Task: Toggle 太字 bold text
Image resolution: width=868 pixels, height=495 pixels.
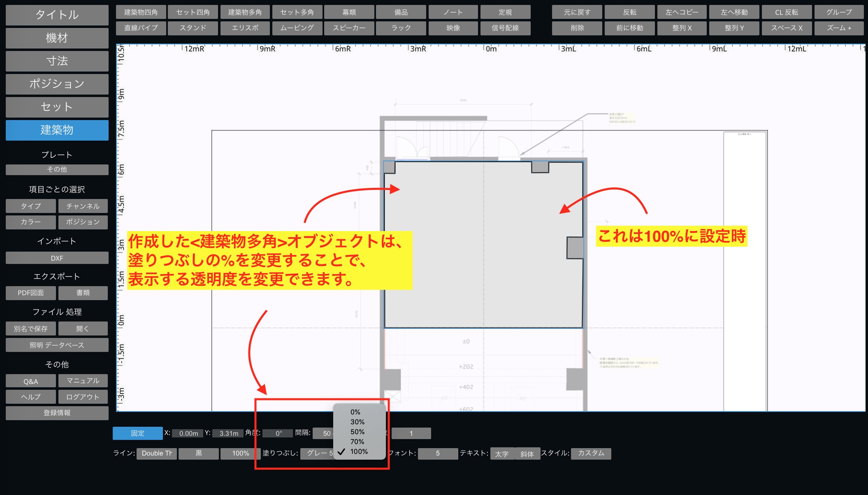Action: tap(502, 454)
